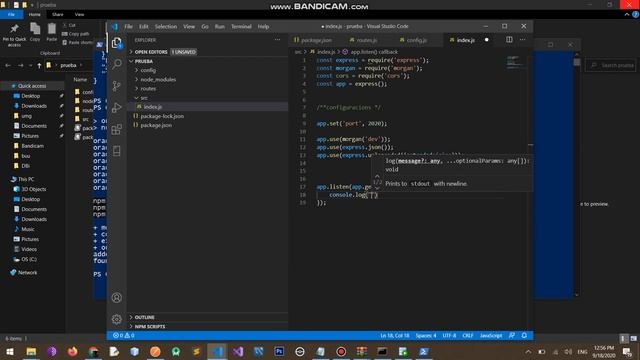Click Copy icon in File Explorer ribbon
The height and width of the screenshot is (360, 640).
(35, 32)
